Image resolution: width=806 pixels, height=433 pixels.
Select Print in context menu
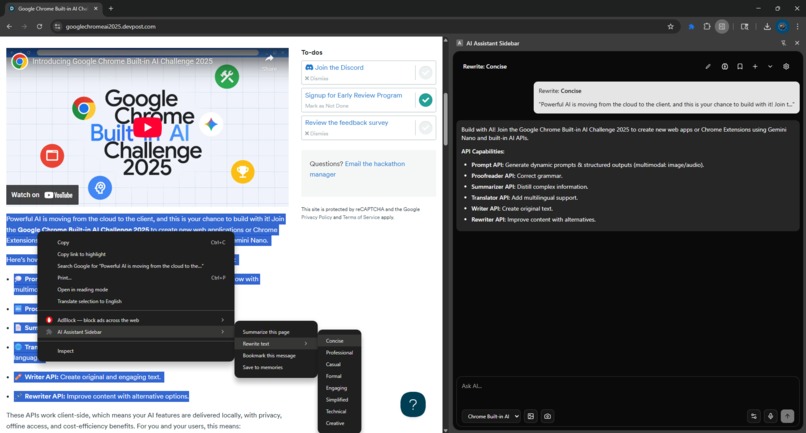coord(136,278)
